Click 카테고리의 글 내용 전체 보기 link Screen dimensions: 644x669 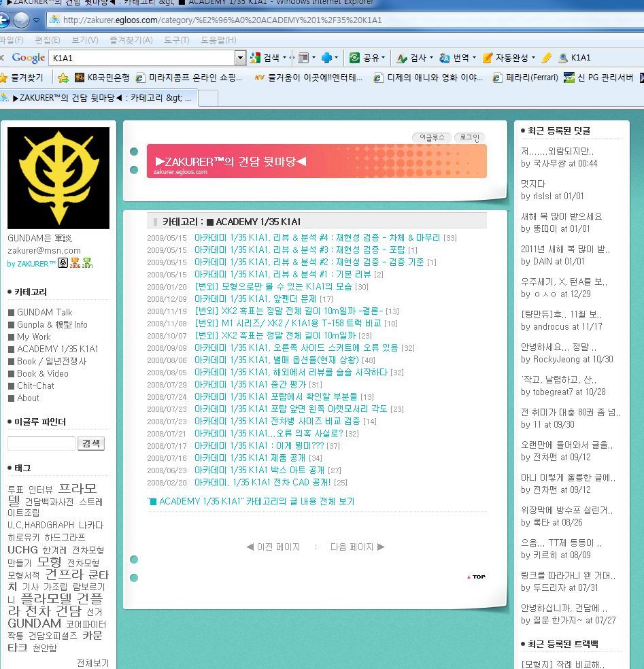click(251, 501)
